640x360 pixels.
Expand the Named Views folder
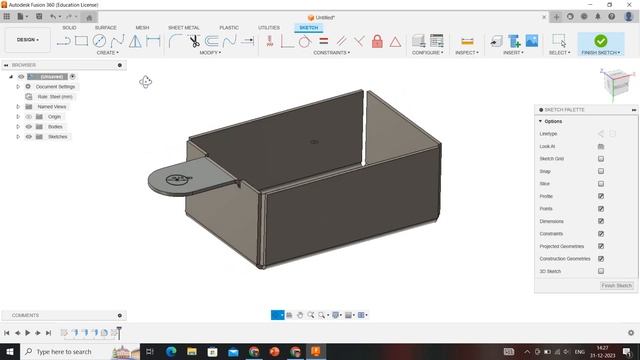(x=18, y=107)
